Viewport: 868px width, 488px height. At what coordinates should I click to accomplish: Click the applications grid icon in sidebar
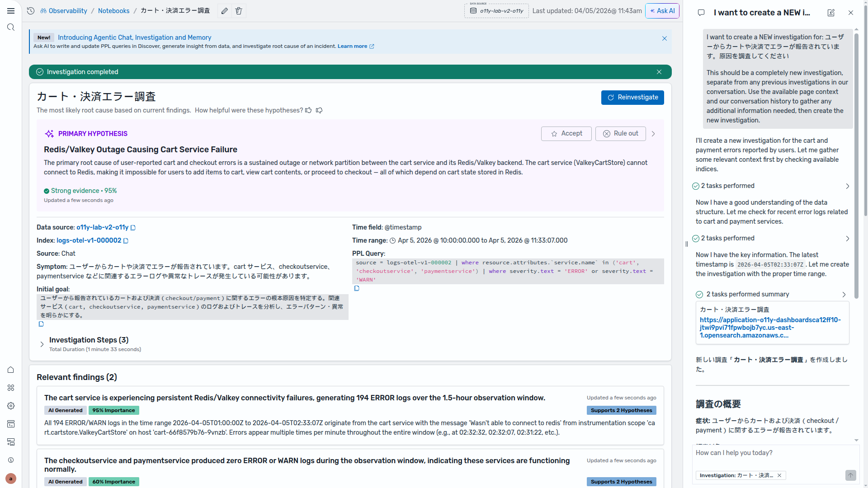11,388
